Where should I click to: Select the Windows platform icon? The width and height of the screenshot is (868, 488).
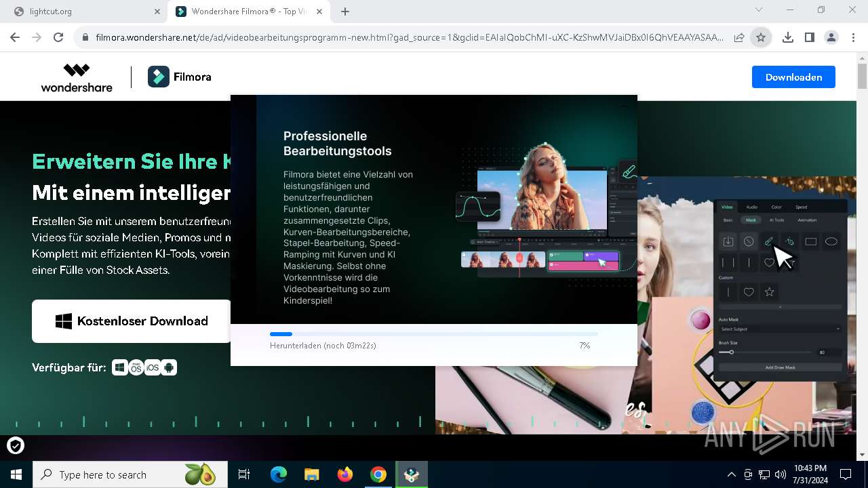pos(120,367)
